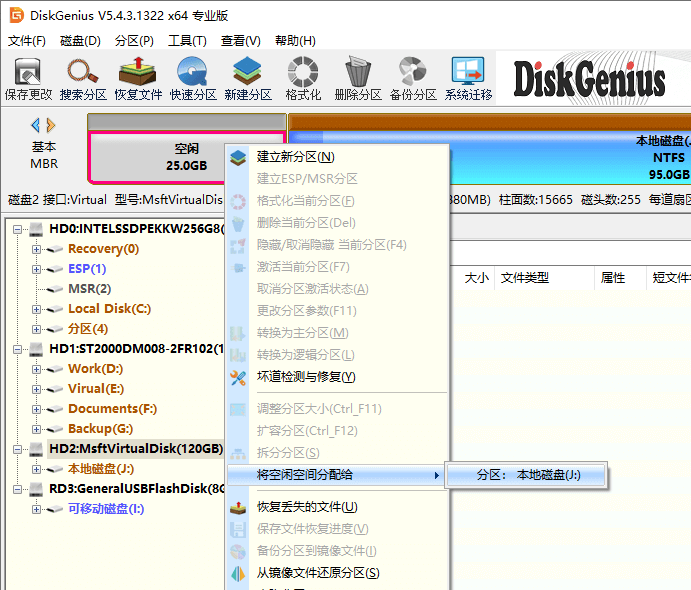Expand the 分区(4) node
This screenshot has width=691, height=590.
coord(36,329)
